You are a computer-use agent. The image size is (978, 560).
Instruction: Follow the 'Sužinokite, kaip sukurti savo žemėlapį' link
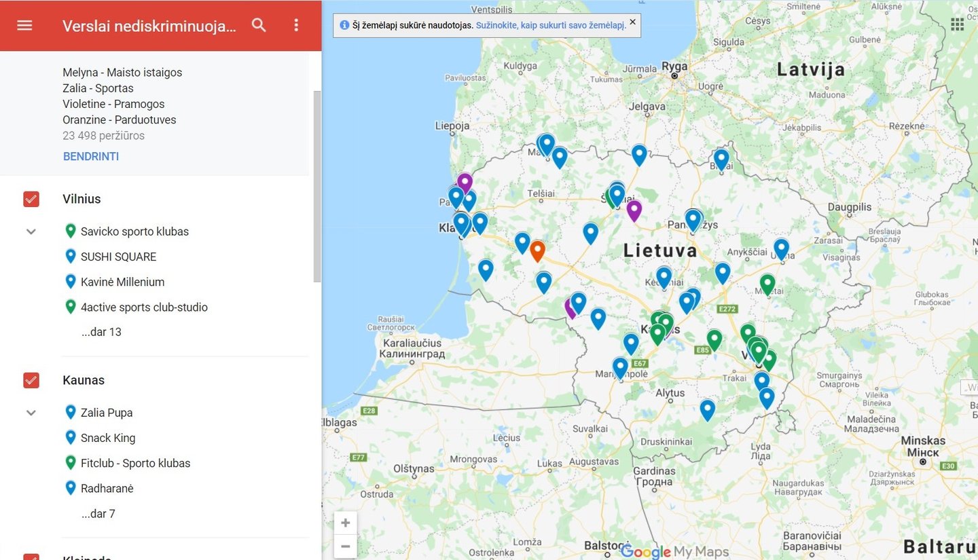[x=551, y=25]
